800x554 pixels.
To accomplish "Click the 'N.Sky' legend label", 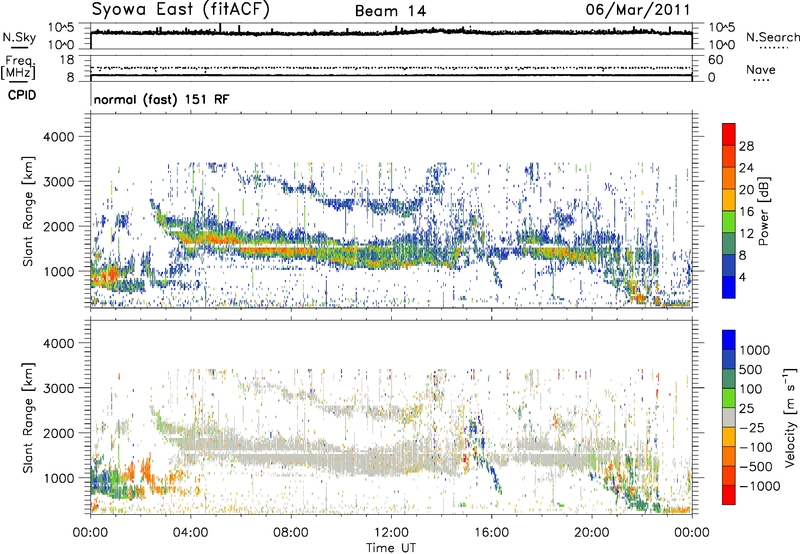I will click(x=19, y=38).
